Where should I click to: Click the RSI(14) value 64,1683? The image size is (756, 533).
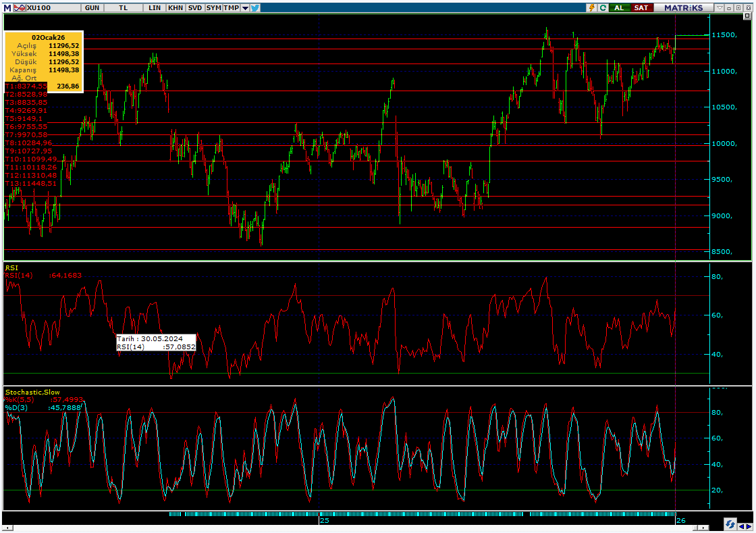(x=67, y=276)
